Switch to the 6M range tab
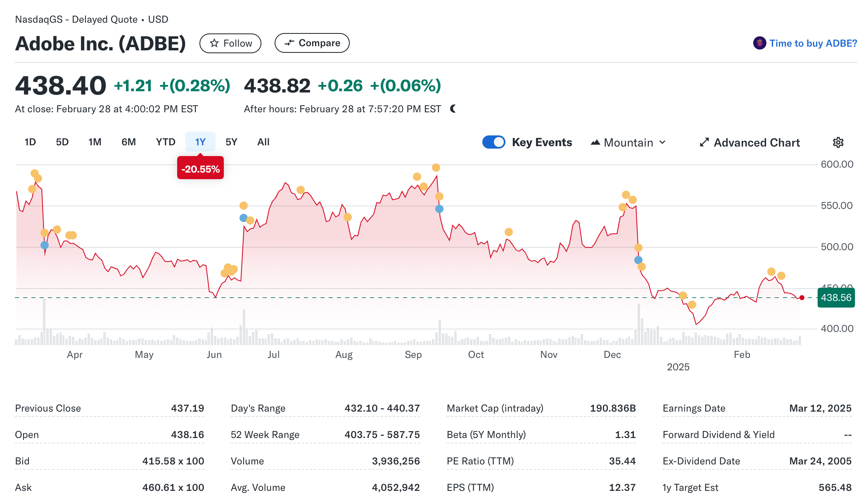The width and height of the screenshot is (868, 502). [128, 142]
